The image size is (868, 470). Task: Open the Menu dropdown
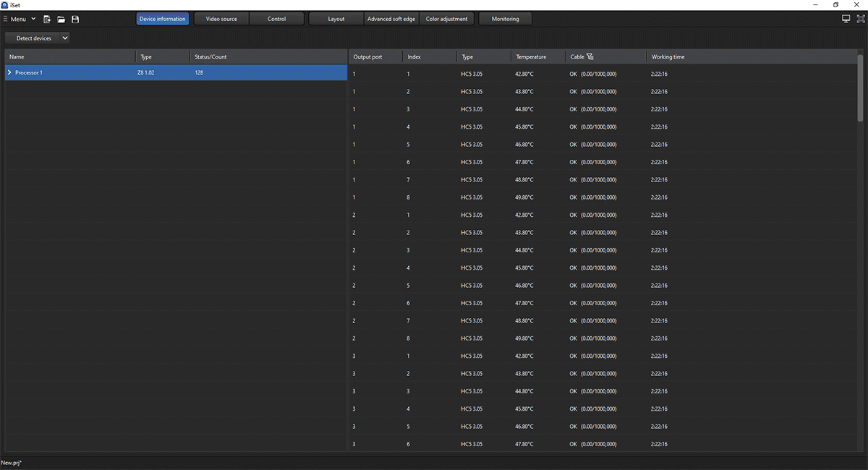[20, 19]
